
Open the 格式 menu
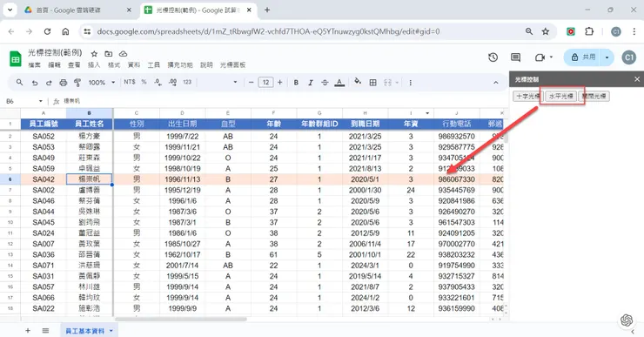114,65
